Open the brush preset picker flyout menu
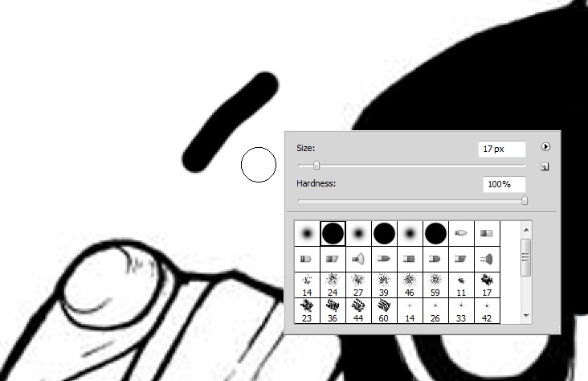The height and width of the screenshot is (381, 588). pos(545,147)
